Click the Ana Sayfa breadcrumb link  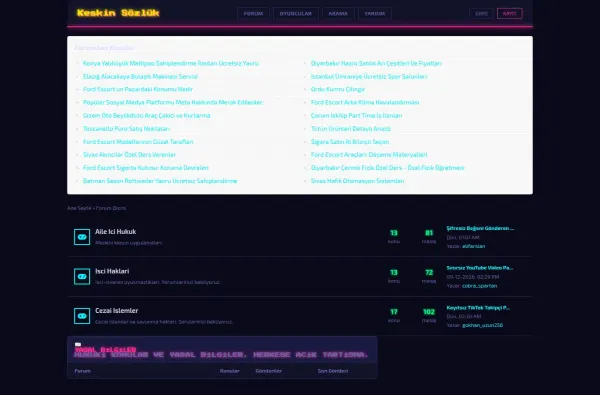coord(79,208)
